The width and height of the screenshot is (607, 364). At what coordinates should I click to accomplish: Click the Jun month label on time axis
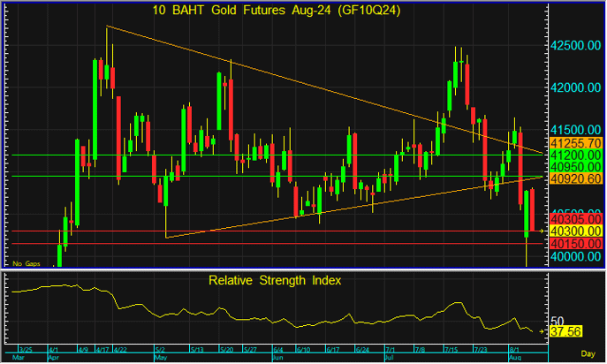tap(276, 358)
